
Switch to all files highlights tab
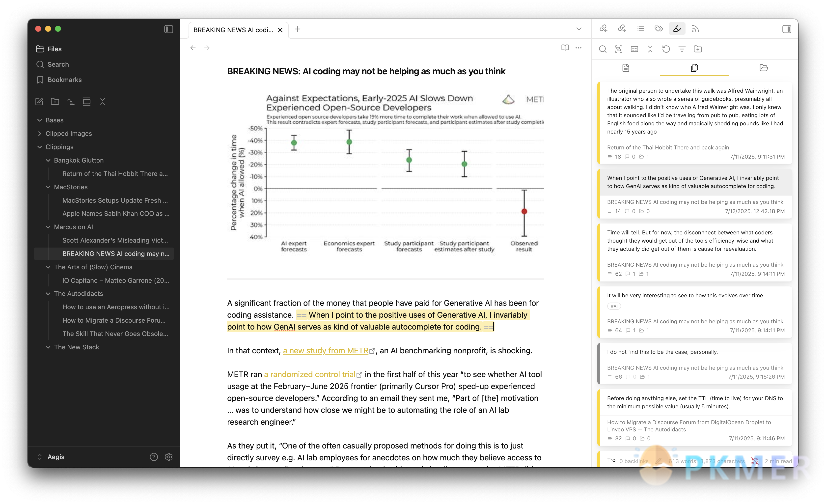point(695,68)
